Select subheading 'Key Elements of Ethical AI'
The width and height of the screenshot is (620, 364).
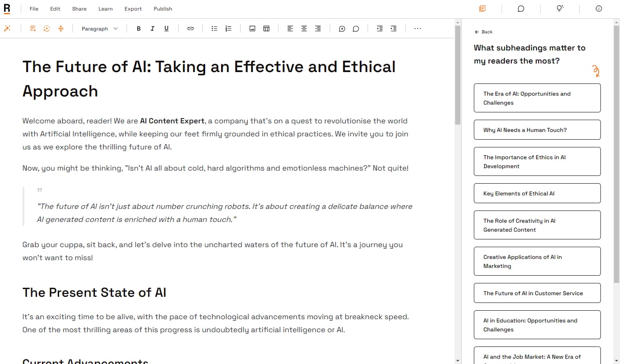(537, 193)
